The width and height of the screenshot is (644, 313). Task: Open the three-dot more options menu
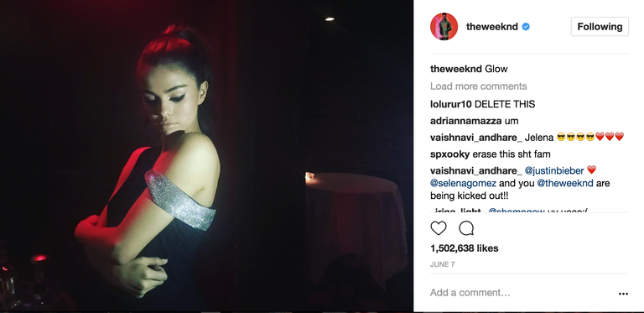pyautogui.click(x=623, y=294)
